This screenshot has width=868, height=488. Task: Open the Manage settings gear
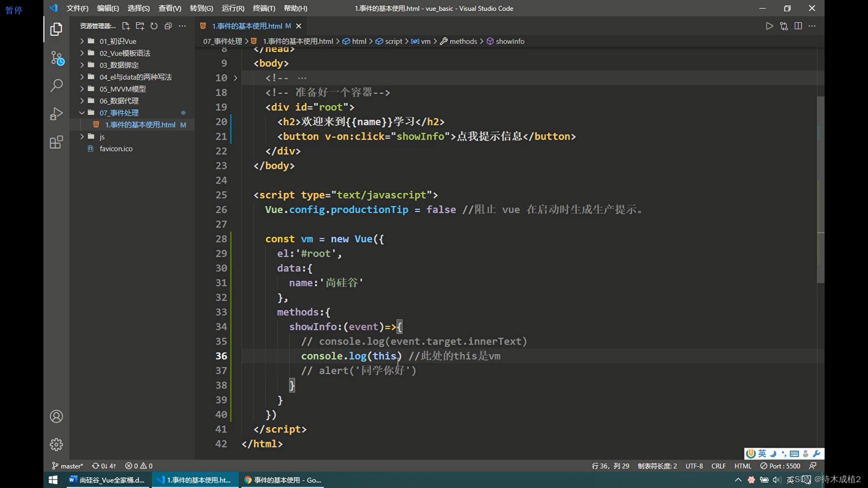click(56, 445)
